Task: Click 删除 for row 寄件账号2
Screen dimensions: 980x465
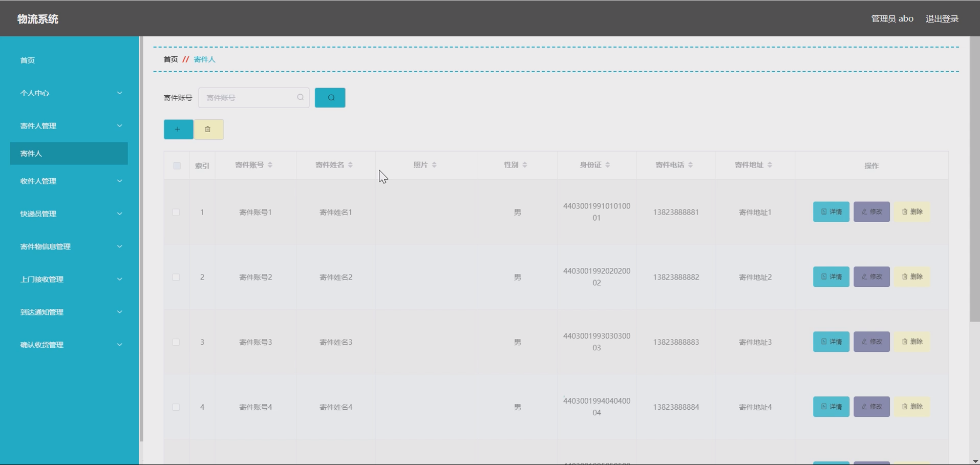Action: point(912,277)
